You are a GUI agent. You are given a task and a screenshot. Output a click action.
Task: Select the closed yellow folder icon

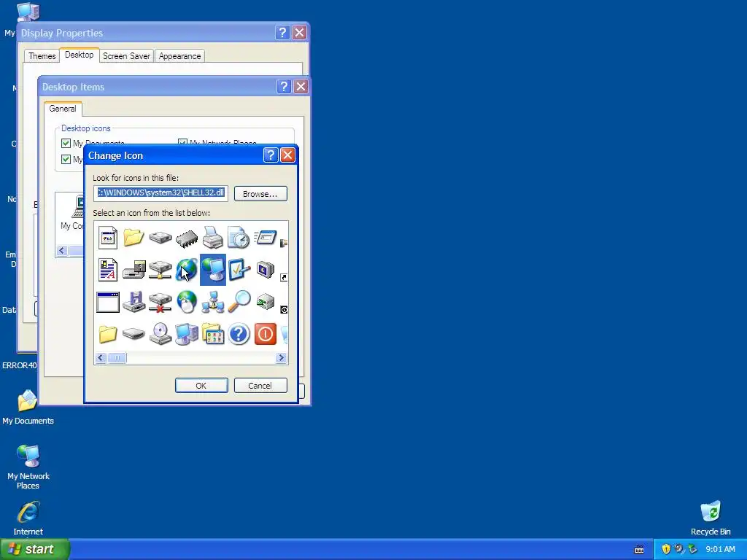pos(108,334)
